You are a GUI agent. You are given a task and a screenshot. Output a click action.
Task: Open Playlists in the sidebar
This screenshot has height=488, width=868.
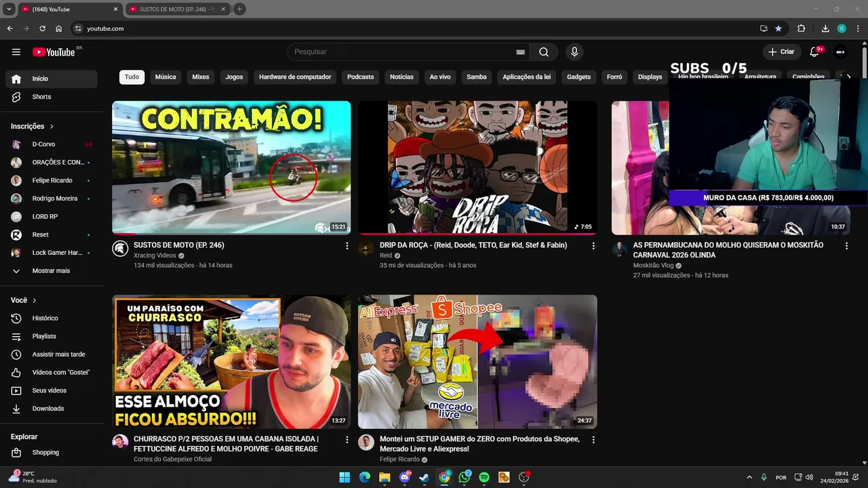point(52,336)
